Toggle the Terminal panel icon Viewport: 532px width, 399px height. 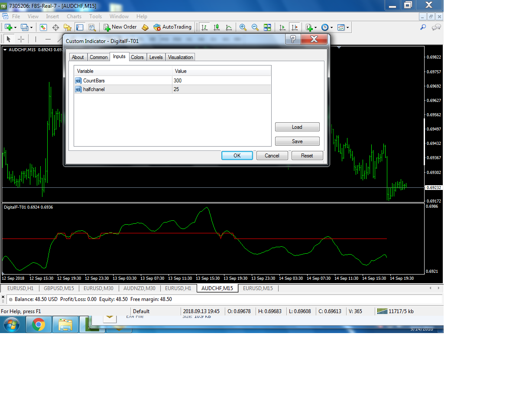click(80, 27)
